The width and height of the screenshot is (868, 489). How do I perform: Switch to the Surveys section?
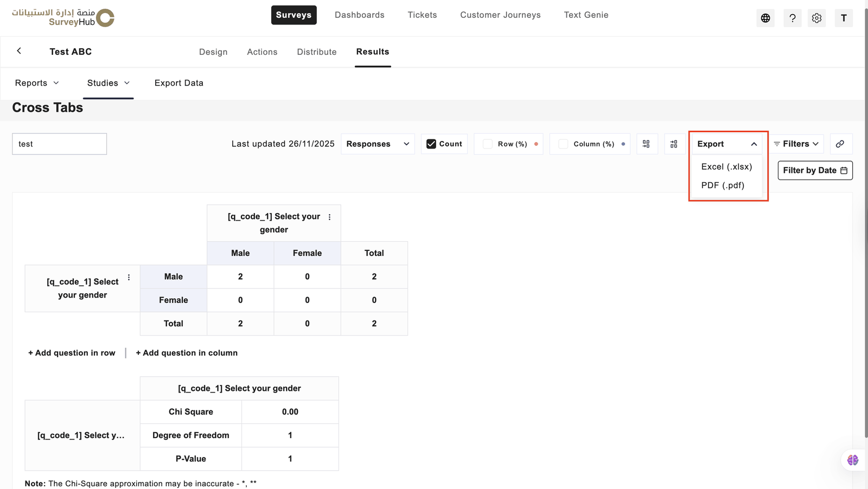tap(293, 15)
